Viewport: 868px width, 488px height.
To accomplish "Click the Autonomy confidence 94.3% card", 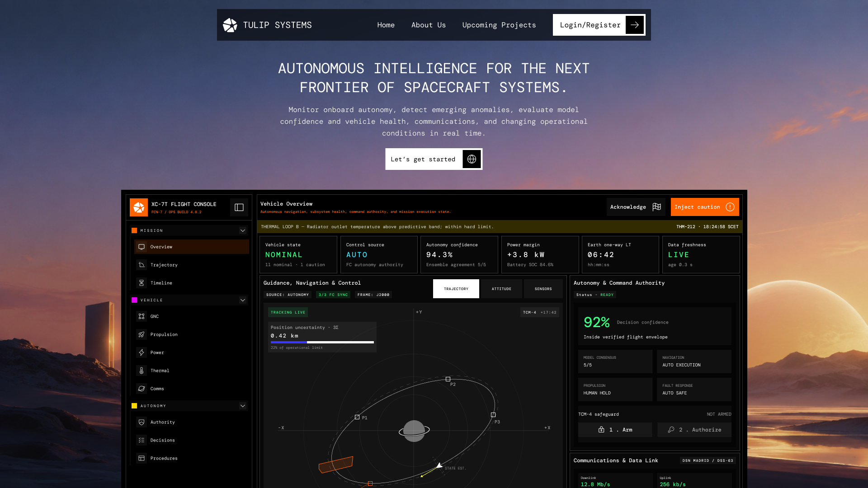I will point(459,254).
